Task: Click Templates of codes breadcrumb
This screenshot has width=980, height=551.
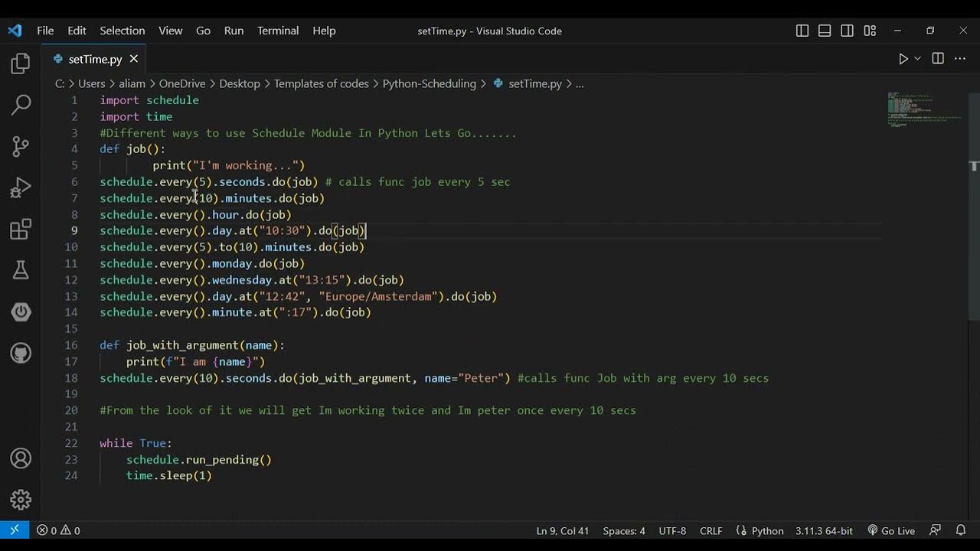Action: click(322, 84)
